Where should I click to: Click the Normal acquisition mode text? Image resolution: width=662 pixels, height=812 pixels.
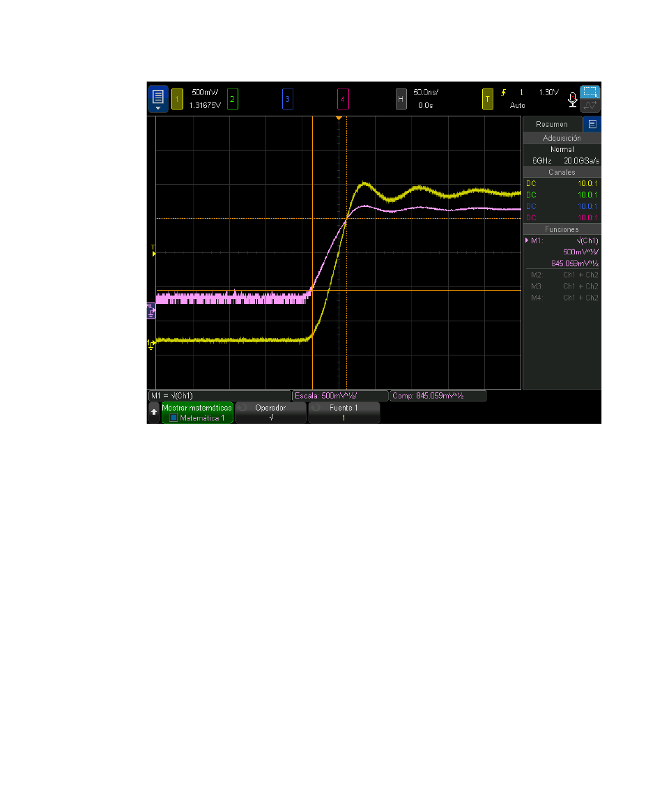(562, 149)
